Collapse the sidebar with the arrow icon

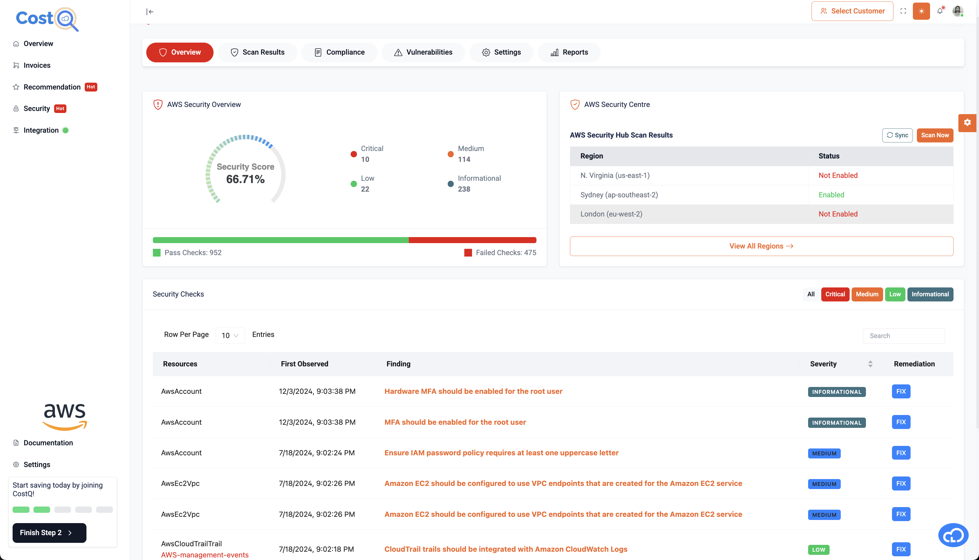(150, 11)
